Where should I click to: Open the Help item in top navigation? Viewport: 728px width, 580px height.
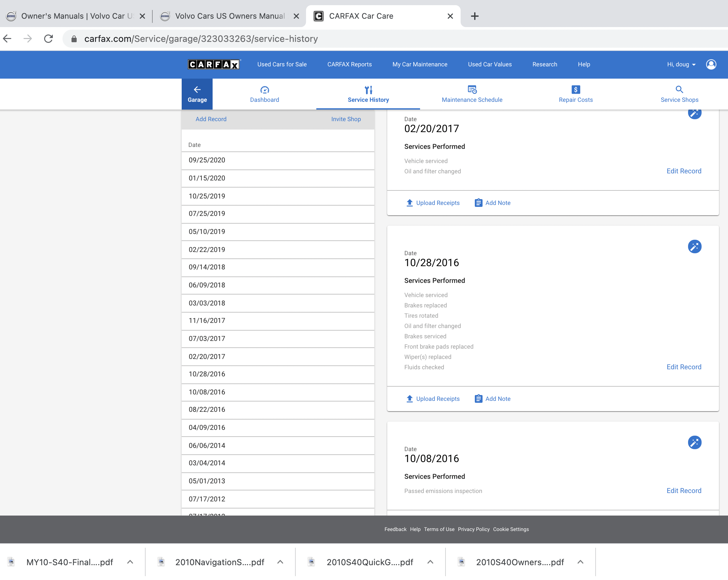click(584, 64)
